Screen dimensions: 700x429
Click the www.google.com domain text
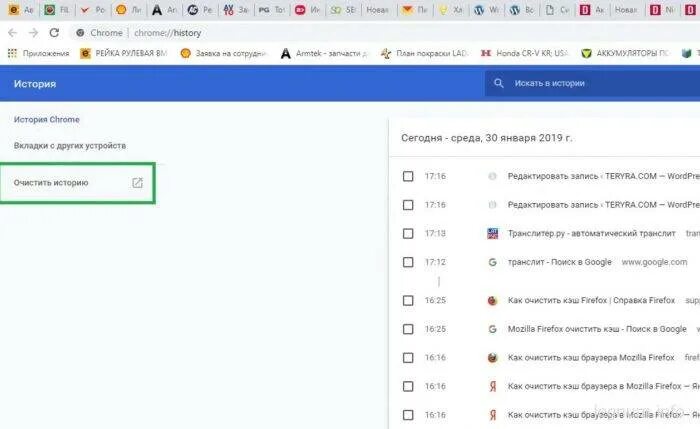tap(654, 262)
